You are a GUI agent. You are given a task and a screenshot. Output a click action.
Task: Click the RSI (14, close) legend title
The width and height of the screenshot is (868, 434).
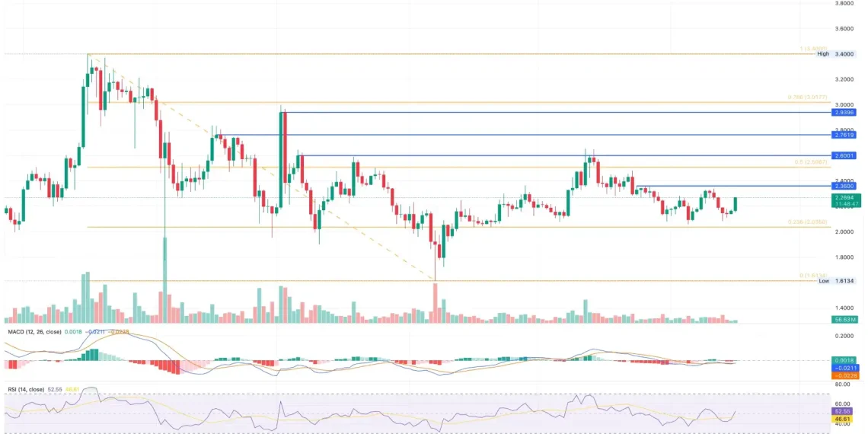27,389
